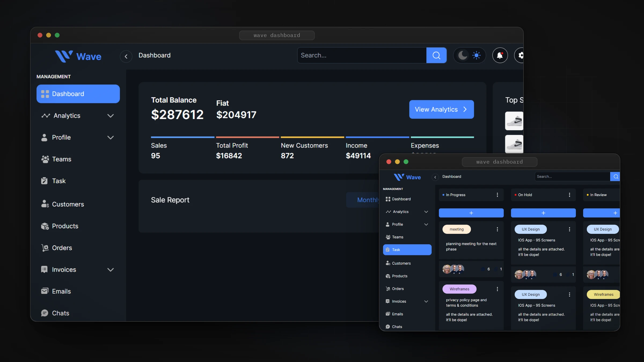Open Emails in large window sidebar
The image size is (644, 362).
[x=78, y=291]
